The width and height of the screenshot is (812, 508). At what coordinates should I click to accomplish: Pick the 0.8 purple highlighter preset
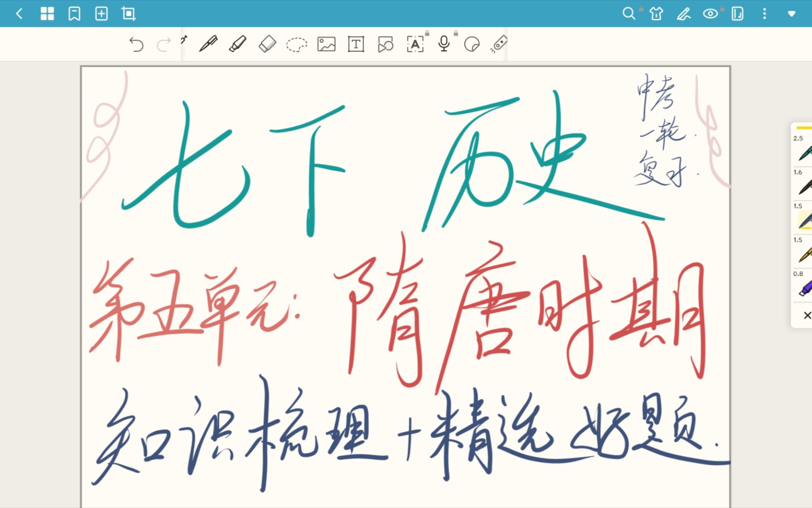[804, 287]
